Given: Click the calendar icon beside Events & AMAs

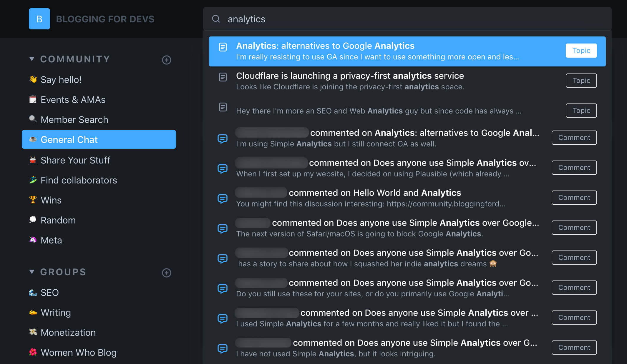Looking at the screenshot, I should click(x=33, y=99).
